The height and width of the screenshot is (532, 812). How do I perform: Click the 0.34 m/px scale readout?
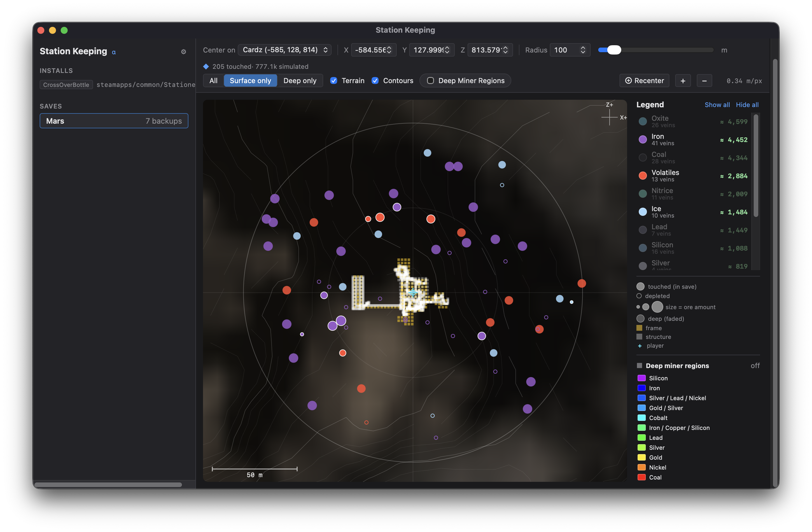pyautogui.click(x=744, y=81)
